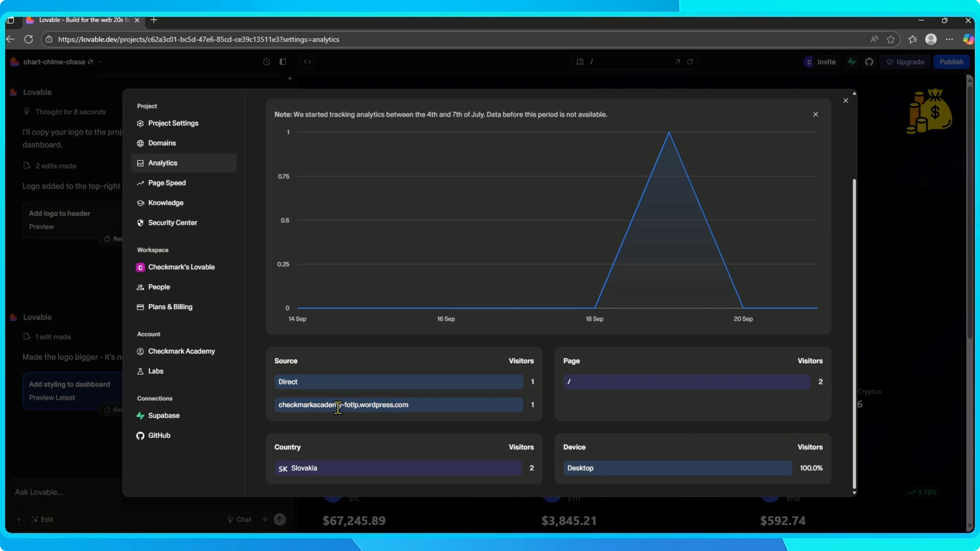Screen dimensions: 980x551
Task: Click the voice input waveform icon
Action: click(x=266, y=519)
